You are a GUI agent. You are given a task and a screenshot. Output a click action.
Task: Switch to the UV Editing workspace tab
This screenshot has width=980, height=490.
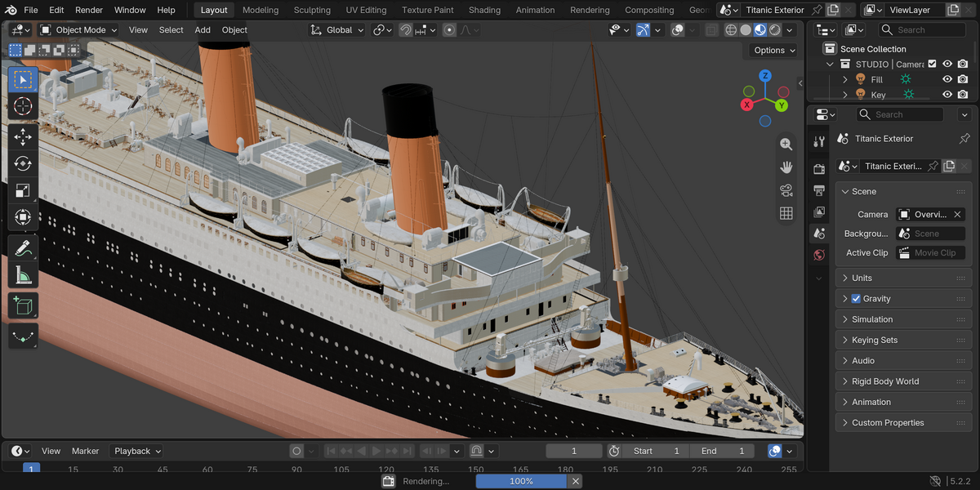coord(366,10)
